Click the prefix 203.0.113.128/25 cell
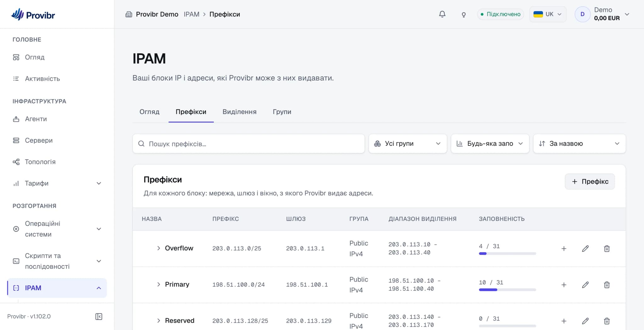Screen dimensions: 644x330 point(240,321)
